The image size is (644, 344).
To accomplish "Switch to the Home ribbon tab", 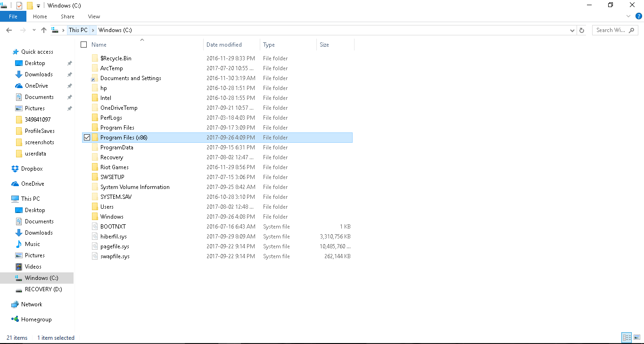I will coord(40,16).
